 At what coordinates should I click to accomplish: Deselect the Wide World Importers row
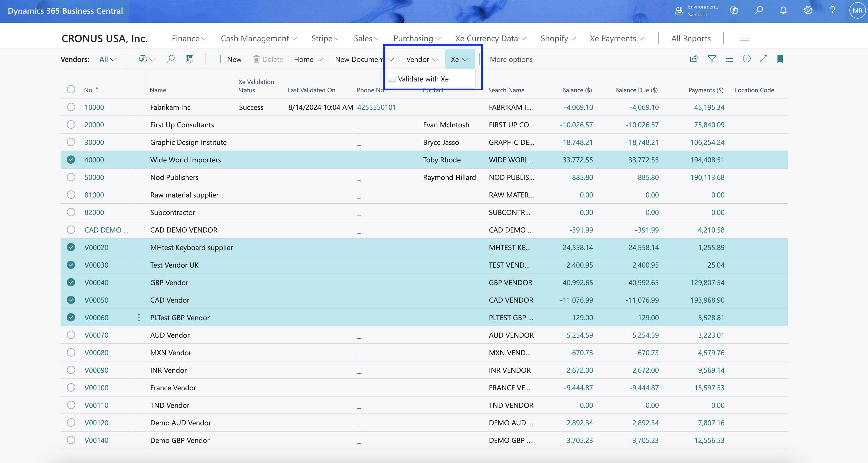point(71,160)
